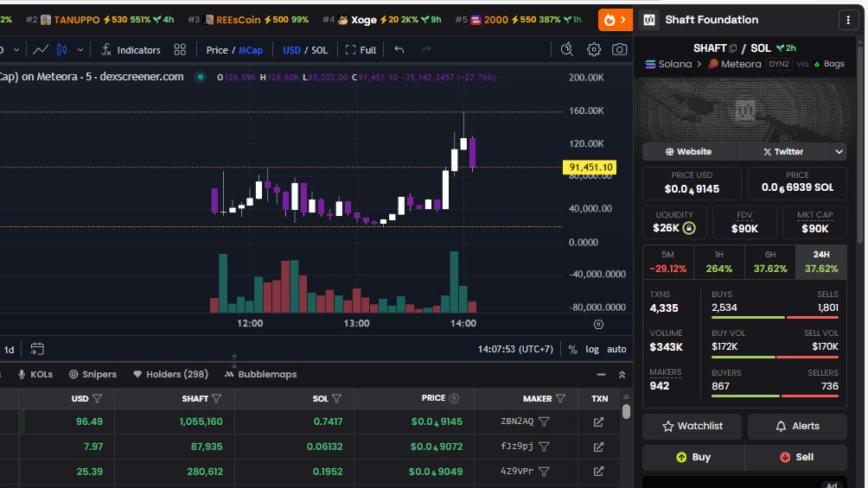Viewport: 868px width, 488px height.
Task: Filter by maker fJz9pj
Action: [x=544, y=447]
